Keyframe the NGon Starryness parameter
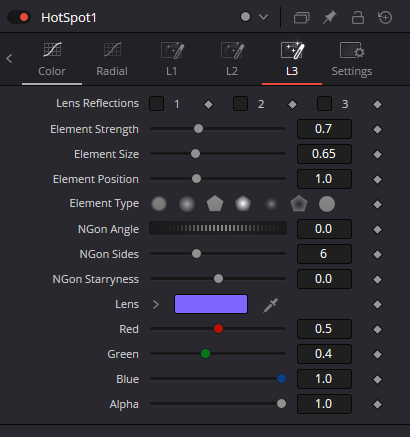Viewport: 410px width, 437px height. tap(377, 279)
